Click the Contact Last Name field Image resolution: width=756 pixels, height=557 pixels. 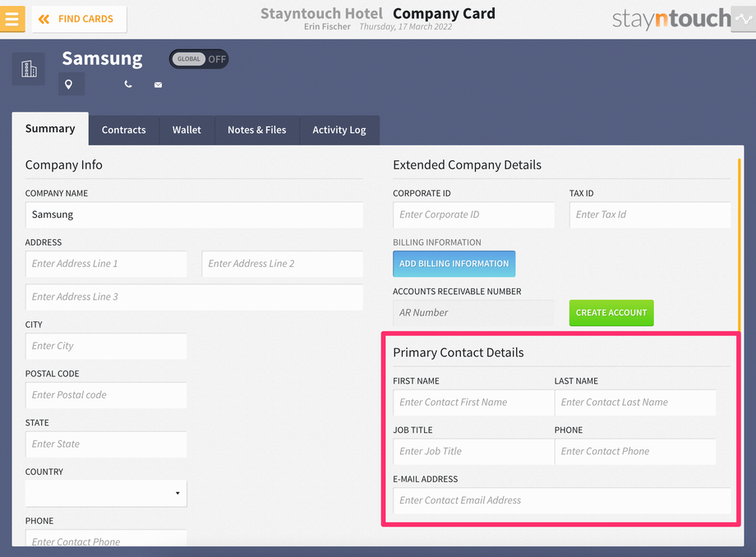pyautogui.click(x=635, y=403)
